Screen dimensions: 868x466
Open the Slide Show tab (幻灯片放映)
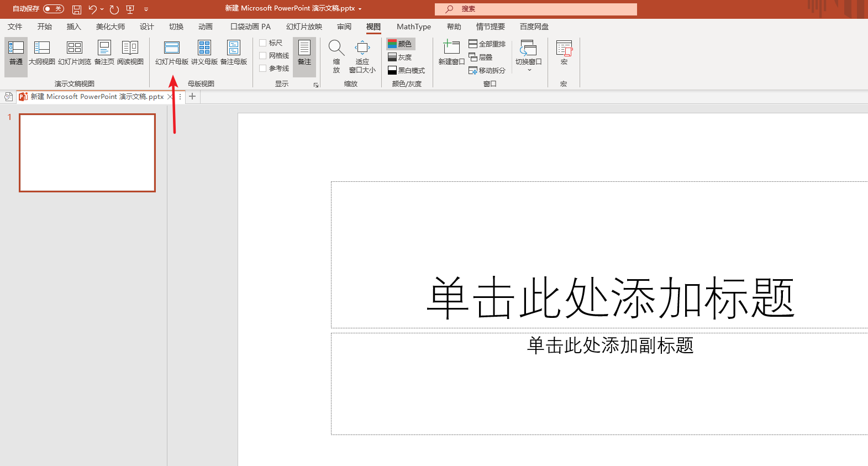[304, 27]
